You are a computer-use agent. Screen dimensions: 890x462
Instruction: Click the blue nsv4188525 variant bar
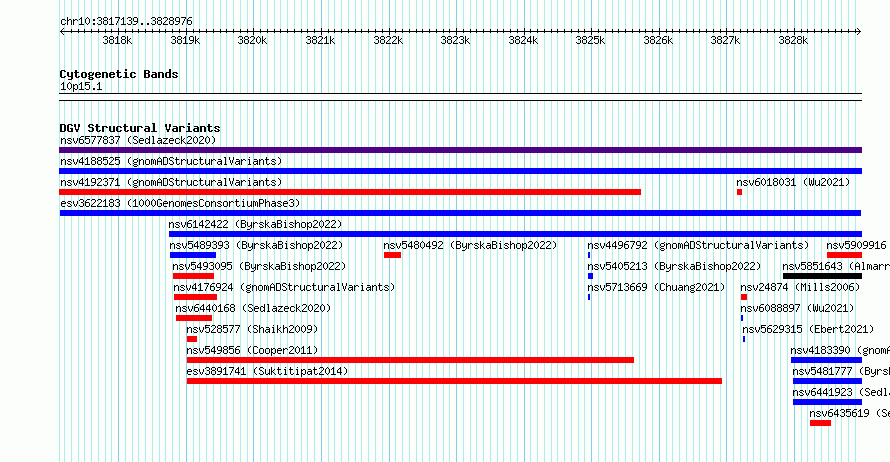(460, 171)
